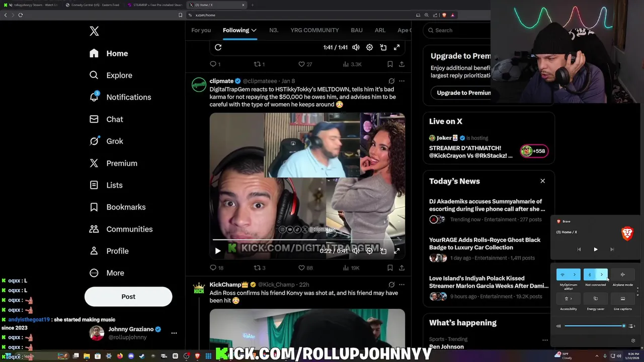Image resolution: width=644 pixels, height=362 pixels.
Task: Play the Brave media control
Action: 596,249
